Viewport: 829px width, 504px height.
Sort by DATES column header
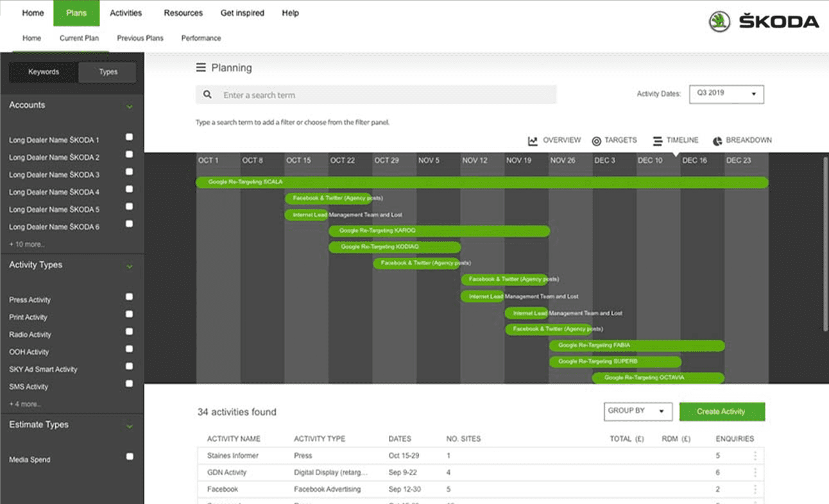pyautogui.click(x=400, y=439)
